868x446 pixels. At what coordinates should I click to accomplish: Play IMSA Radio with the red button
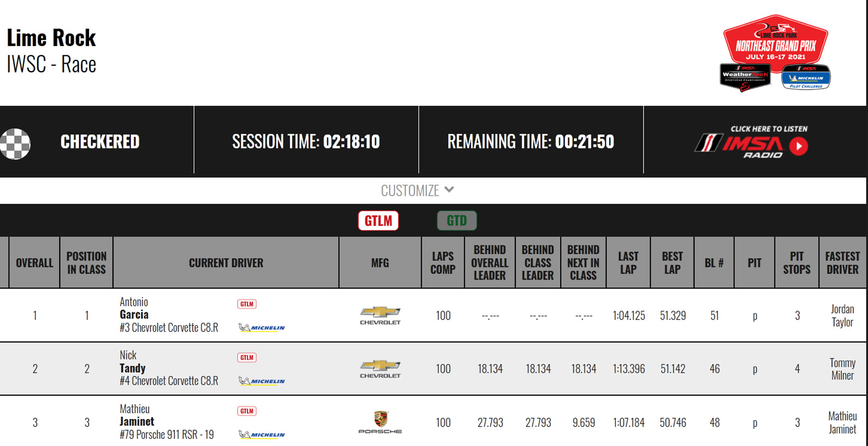798,146
